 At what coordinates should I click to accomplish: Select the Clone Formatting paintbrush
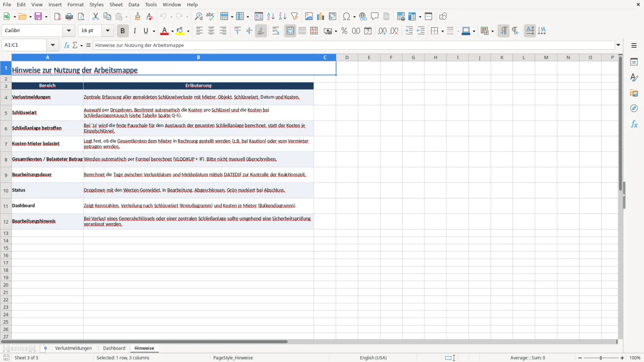[x=137, y=17]
